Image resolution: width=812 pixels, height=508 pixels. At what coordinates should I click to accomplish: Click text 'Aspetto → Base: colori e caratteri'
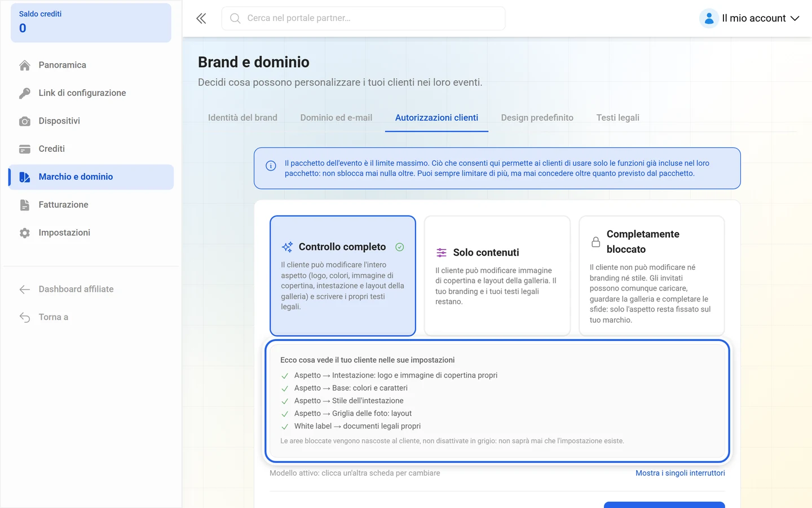(351, 388)
